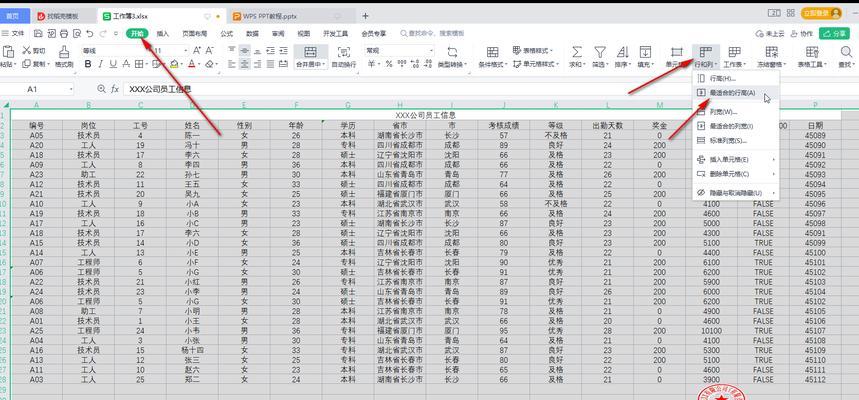This screenshot has width=859, height=400.
Task: Toggle top vertical alignment
Action: pos(232,50)
